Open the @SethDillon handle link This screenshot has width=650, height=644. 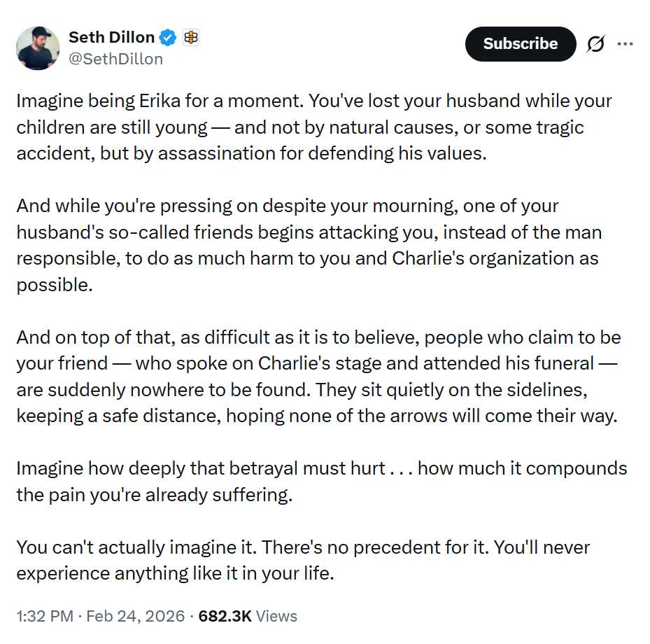click(115, 59)
